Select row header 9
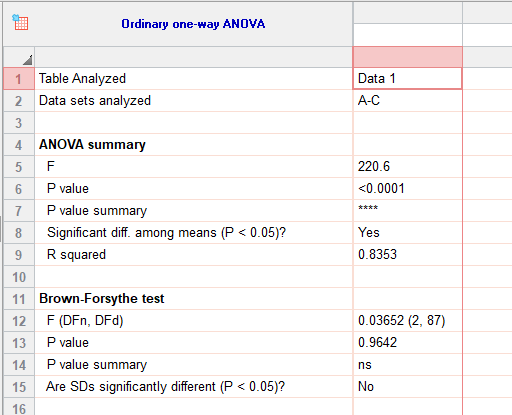Viewport: 512px width, 415px height. pyautogui.click(x=19, y=255)
